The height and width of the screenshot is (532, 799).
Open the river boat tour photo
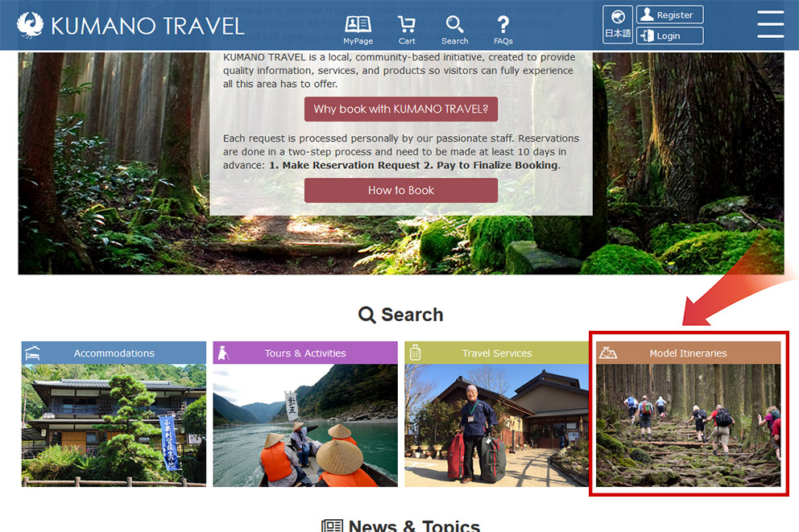305,426
